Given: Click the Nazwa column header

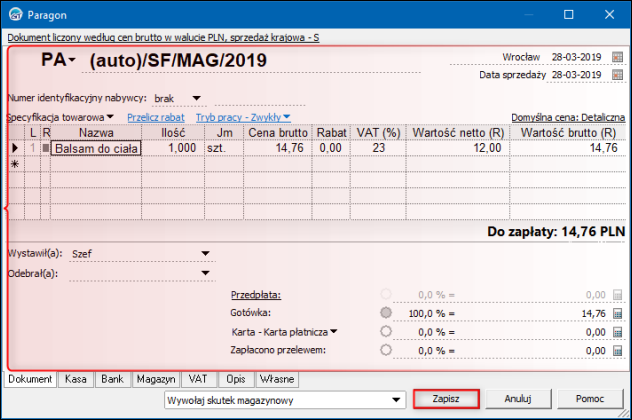Looking at the screenshot, I should pyautogui.click(x=96, y=133).
